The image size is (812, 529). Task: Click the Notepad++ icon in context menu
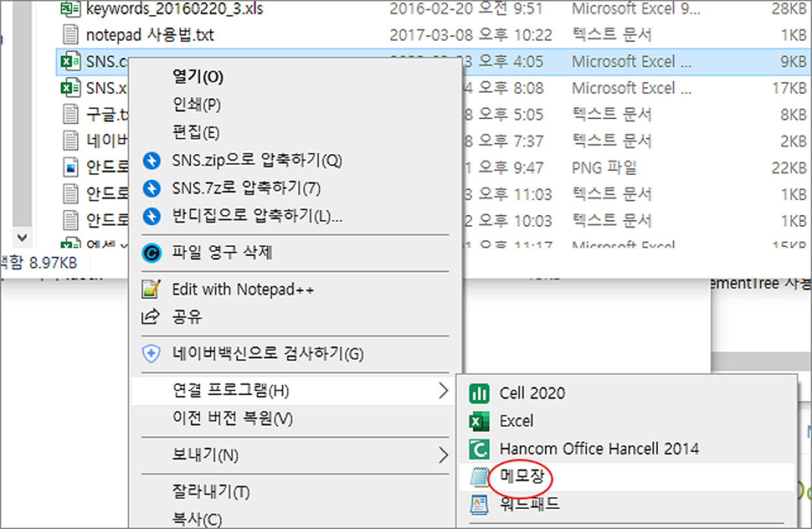click(x=151, y=289)
